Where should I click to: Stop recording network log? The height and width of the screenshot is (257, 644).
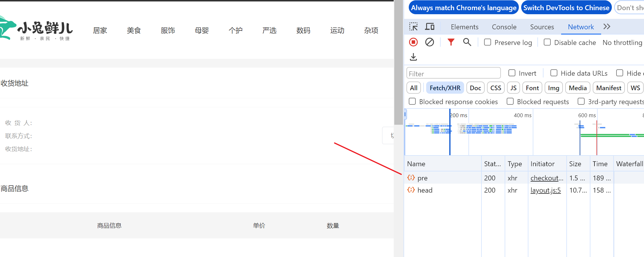coord(413,42)
